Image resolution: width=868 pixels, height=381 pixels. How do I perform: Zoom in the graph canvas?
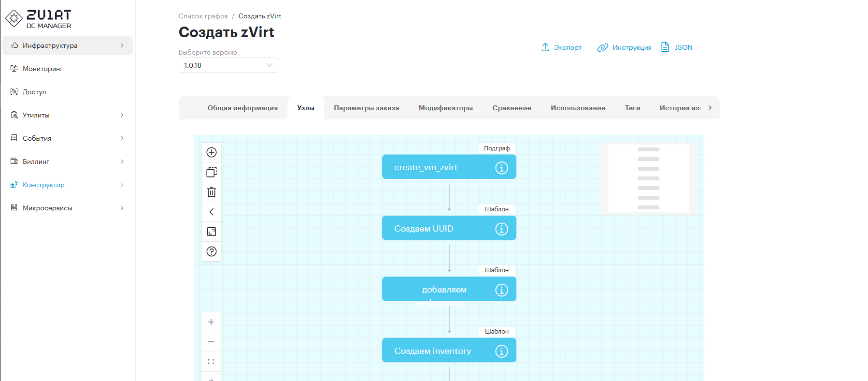pyautogui.click(x=211, y=322)
